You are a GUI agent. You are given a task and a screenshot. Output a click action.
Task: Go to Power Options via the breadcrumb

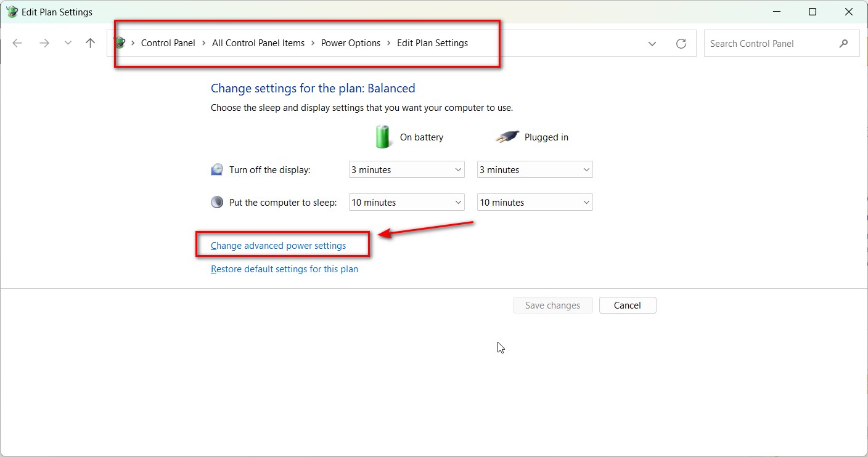350,42
